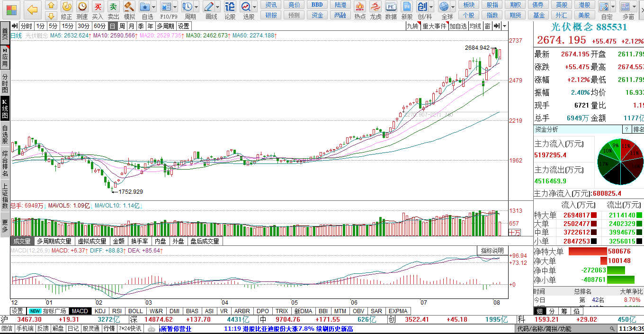Expand the 全球 dropdown arrow

[453, 7]
